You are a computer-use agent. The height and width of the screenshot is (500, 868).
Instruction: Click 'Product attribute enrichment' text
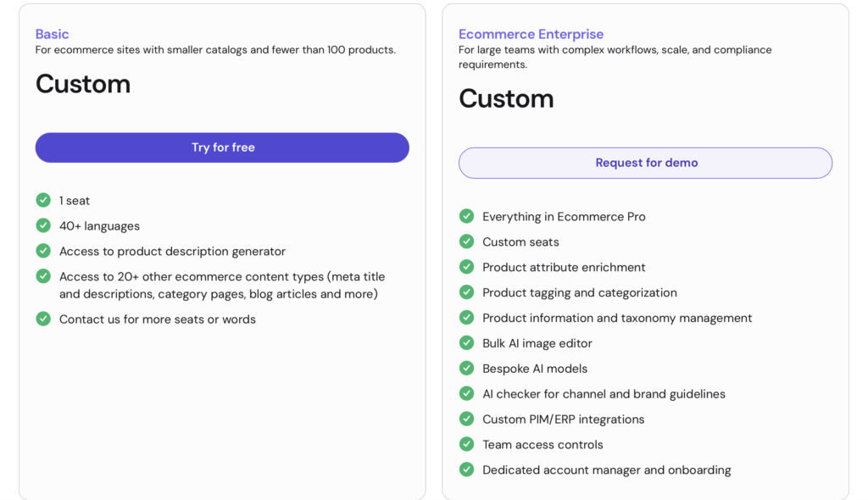click(564, 268)
